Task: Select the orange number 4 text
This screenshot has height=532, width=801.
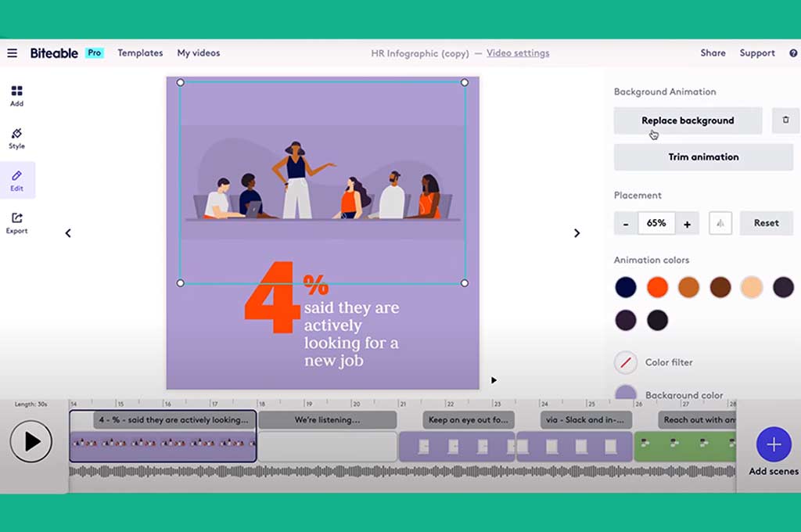Action: click(271, 297)
